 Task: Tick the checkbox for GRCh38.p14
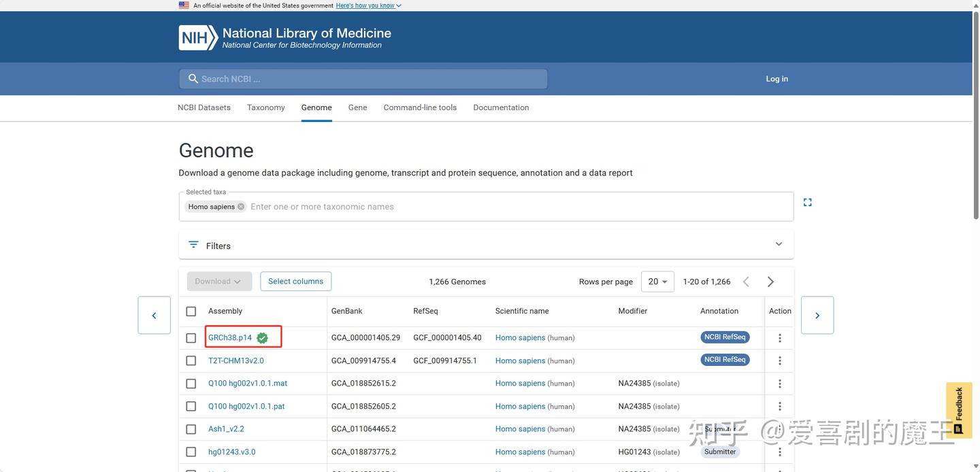[x=191, y=338]
